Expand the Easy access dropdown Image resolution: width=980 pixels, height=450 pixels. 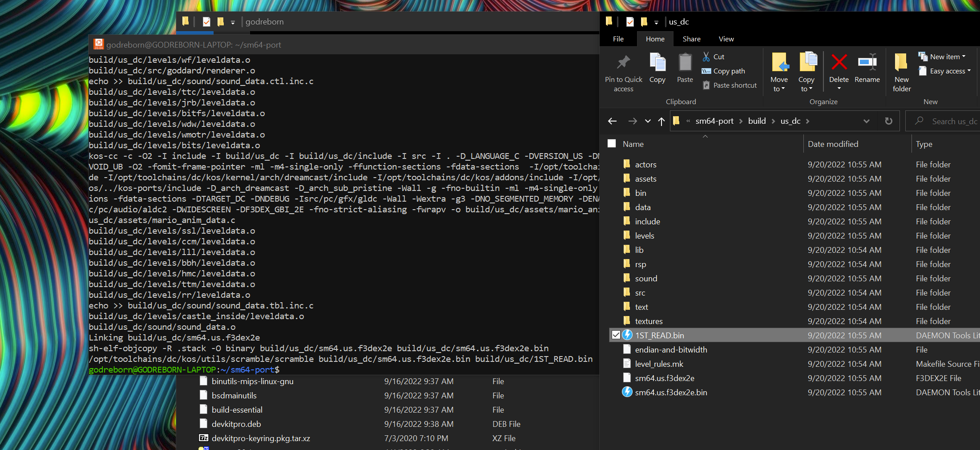click(944, 71)
